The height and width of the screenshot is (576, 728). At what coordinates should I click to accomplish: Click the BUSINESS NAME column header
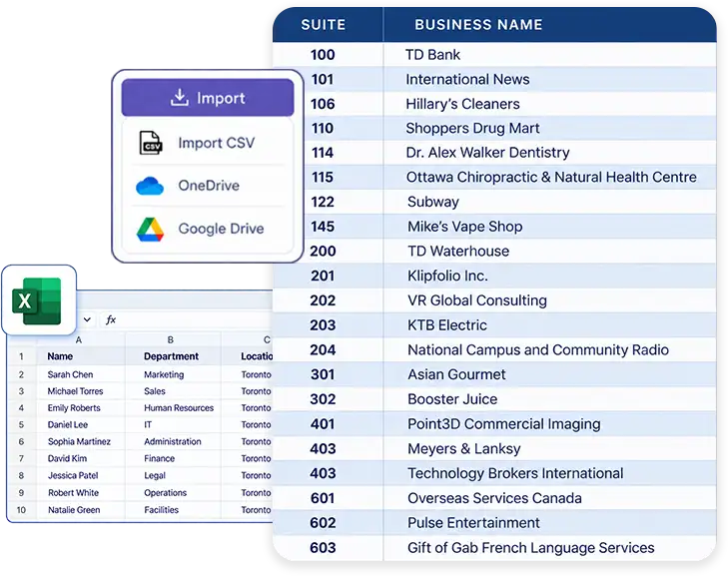click(478, 25)
